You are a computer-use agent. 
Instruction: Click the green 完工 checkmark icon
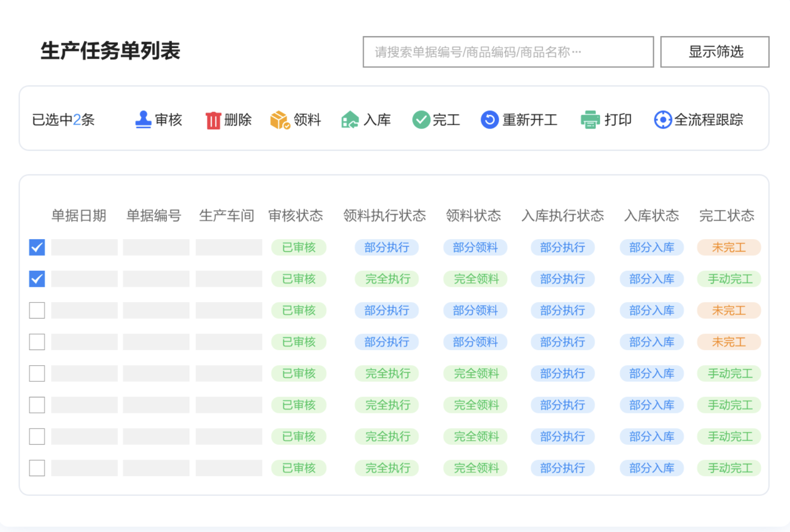[x=421, y=120]
